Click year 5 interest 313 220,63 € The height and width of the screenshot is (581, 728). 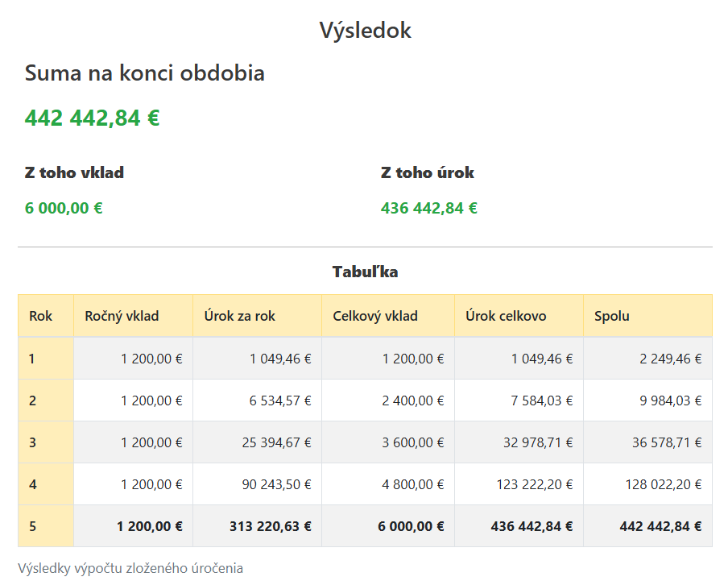pyautogui.click(x=270, y=526)
